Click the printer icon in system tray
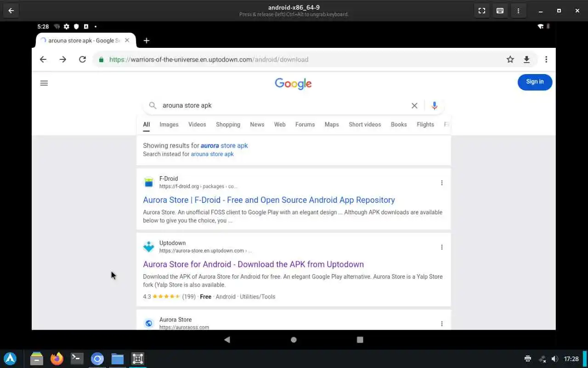Viewport: 588px width, 368px height. 528,359
